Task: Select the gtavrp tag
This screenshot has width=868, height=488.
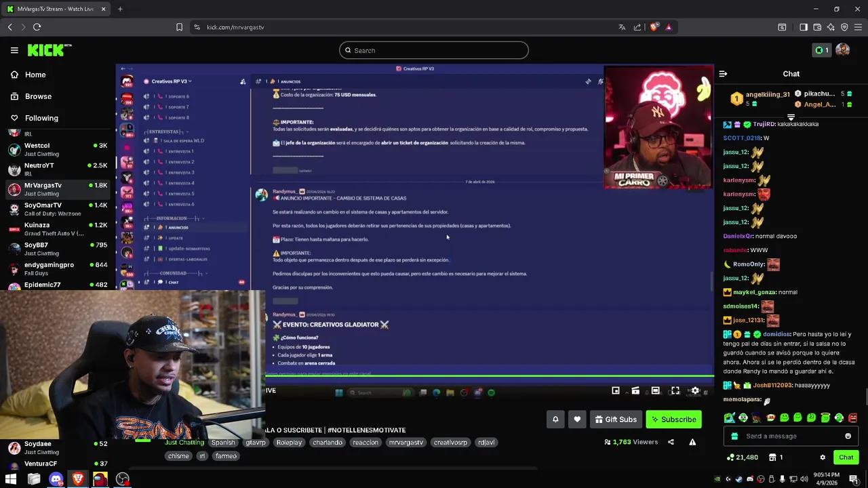Action: click(256, 443)
